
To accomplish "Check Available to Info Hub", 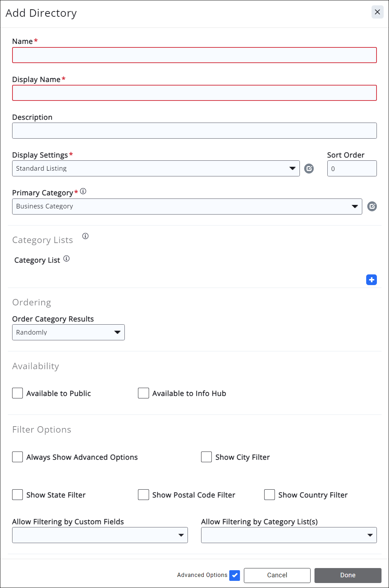I will tap(143, 393).
